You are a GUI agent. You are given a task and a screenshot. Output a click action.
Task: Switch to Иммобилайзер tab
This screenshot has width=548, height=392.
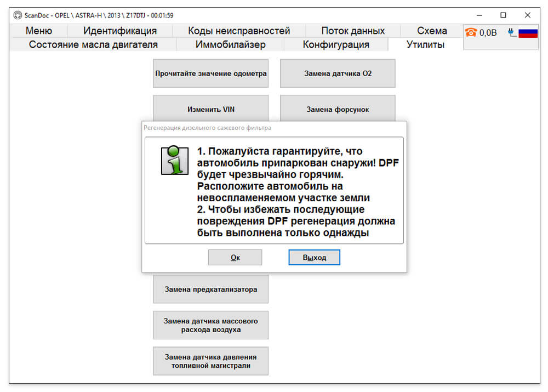click(230, 44)
